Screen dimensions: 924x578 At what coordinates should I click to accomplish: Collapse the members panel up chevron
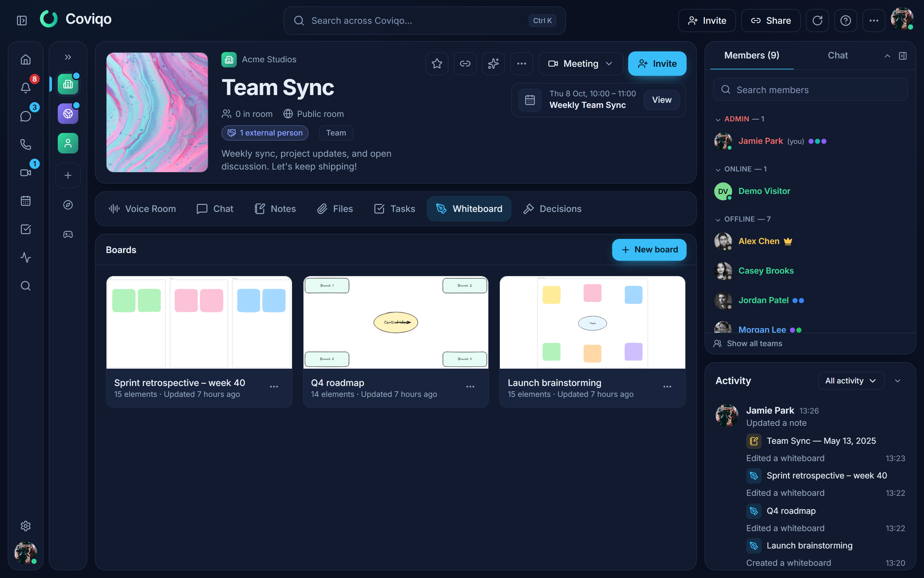[887, 56]
